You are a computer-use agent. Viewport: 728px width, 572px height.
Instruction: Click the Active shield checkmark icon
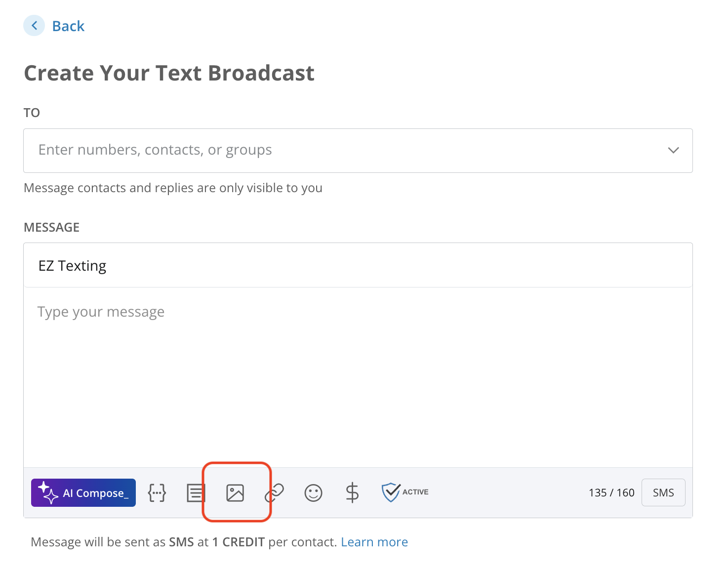point(404,492)
